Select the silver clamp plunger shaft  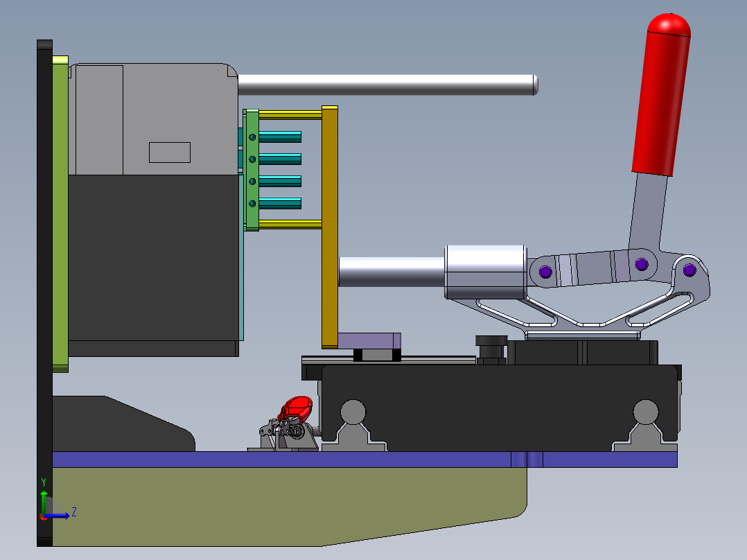click(x=392, y=272)
